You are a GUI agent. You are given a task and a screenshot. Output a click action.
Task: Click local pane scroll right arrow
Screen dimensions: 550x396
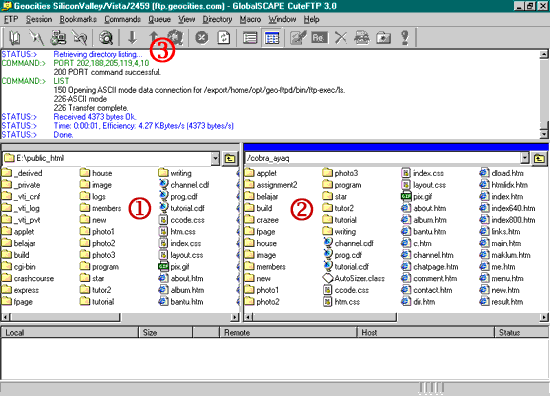point(234,317)
